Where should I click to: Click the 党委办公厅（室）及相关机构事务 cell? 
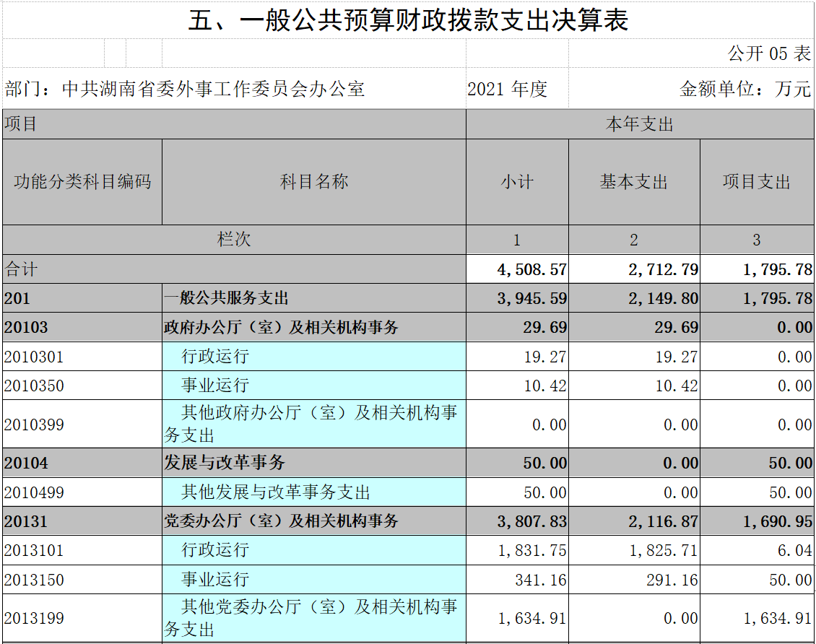coord(314,521)
